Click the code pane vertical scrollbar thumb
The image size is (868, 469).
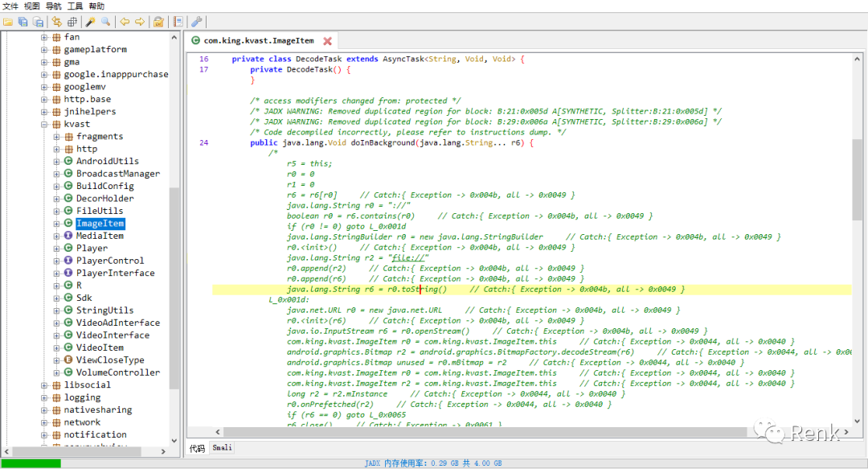[857, 179]
